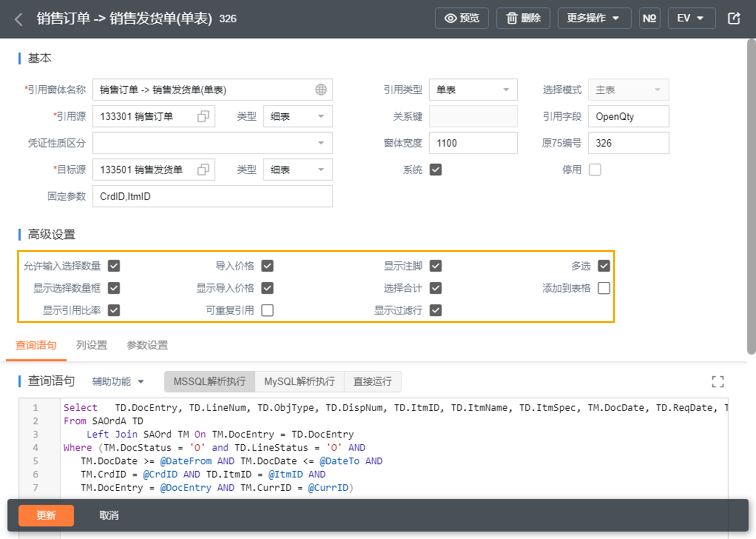This screenshot has height=539, width=756.
Task: Toggle 显示过滤行 checkbox
Action: pos(436,310)
